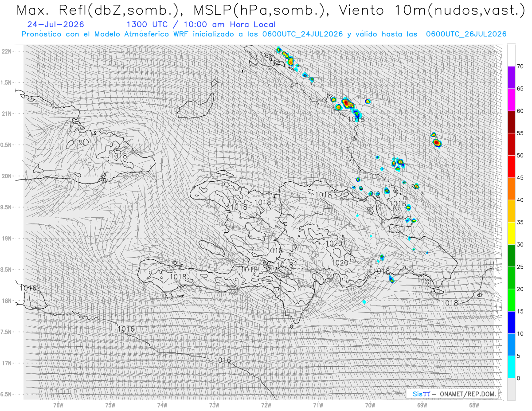Viewport: 532px width, 411px height.
Task: Click the bright red 50–55 dBZ band
Action: click(511, 144)
